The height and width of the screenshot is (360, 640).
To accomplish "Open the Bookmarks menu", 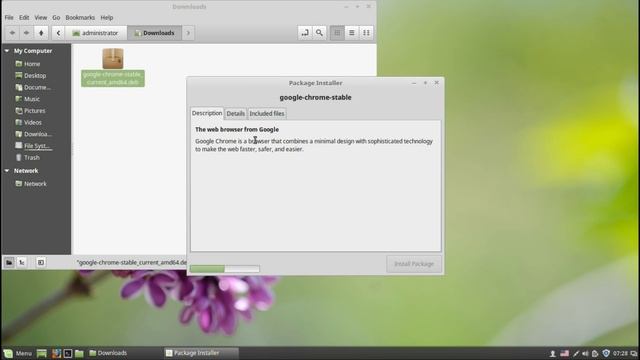I will [80, 18].
